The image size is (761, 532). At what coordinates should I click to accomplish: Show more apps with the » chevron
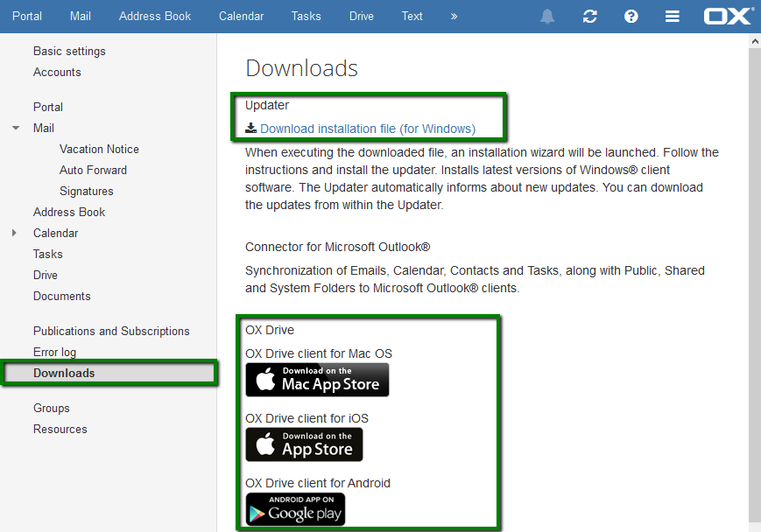(454, 17)
